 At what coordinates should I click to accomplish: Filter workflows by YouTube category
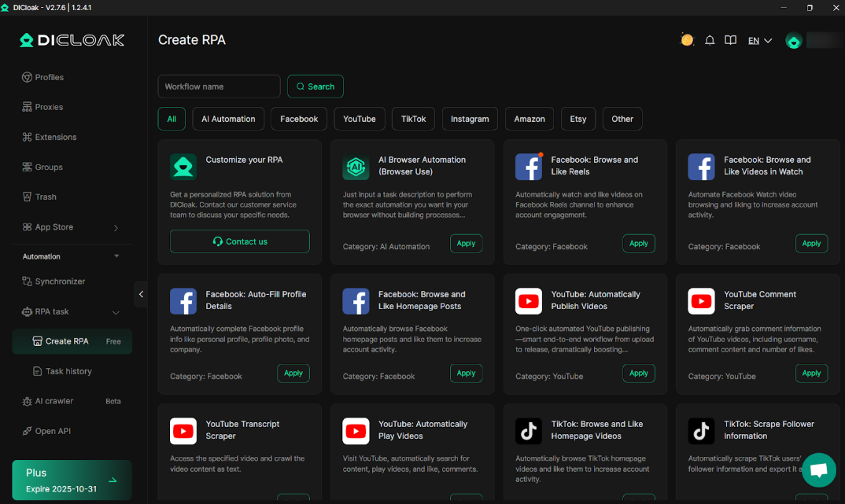(x=360, y=119)
